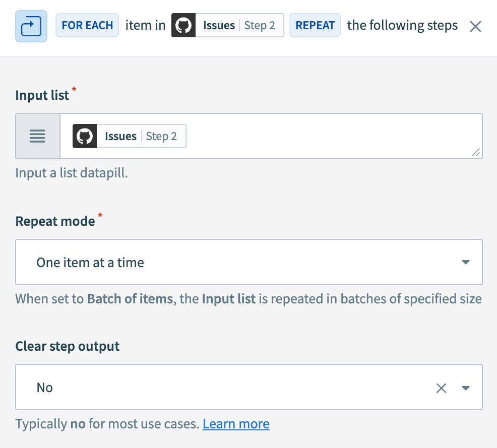Open the Repeat mode dropdown
Viewport: 497px width, 448px height.
coord(249,262)
